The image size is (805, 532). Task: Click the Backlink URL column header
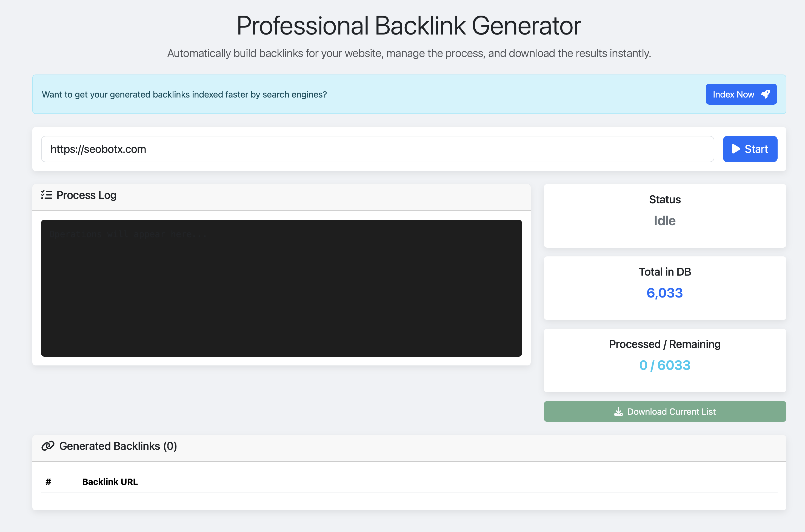tap(110, 482)
